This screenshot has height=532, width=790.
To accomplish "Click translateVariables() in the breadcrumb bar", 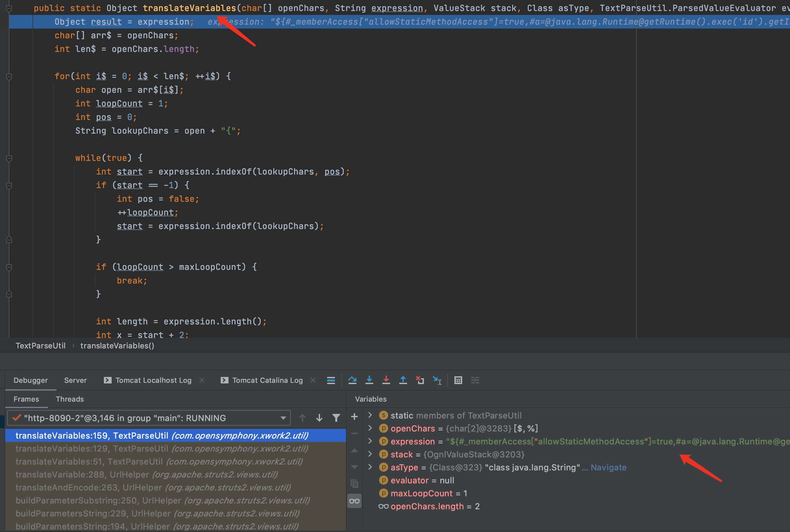I will coord(117,346).
